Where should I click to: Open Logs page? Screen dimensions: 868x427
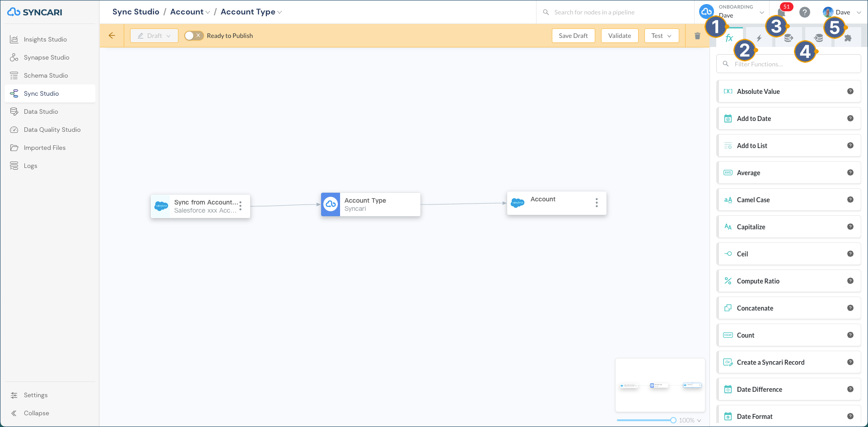(50, 166)
